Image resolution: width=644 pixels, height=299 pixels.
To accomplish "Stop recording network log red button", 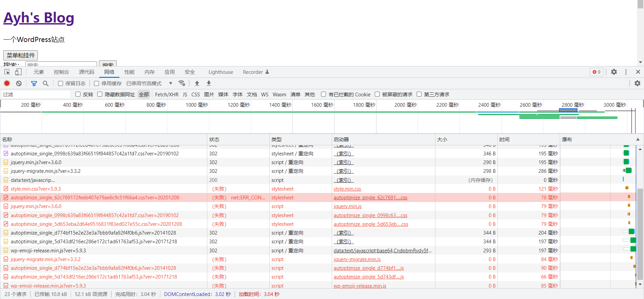I will [x=7, y=83].
